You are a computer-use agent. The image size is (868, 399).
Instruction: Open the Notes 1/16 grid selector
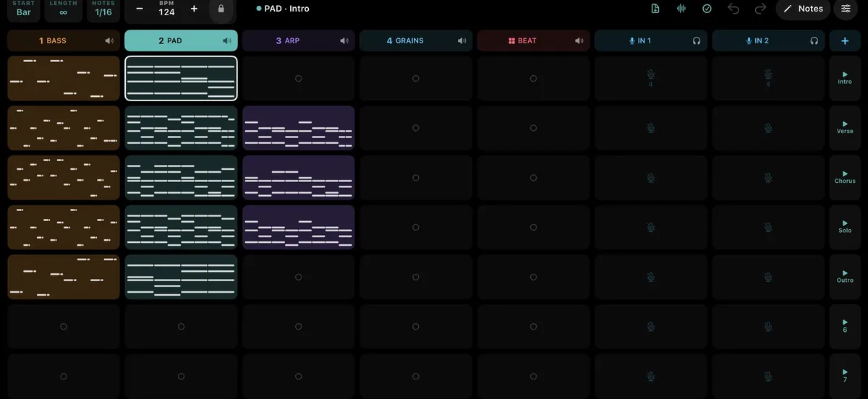[103, 9]
